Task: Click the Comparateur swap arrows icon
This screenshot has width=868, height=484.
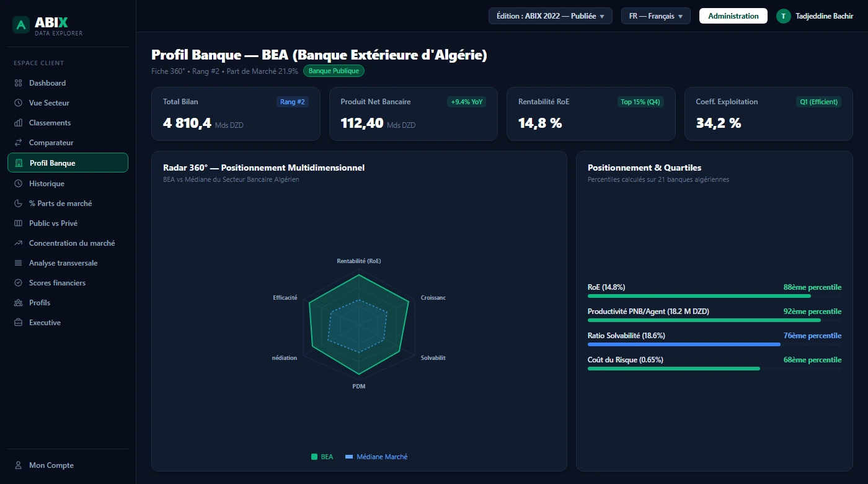Action: point(18,143)
